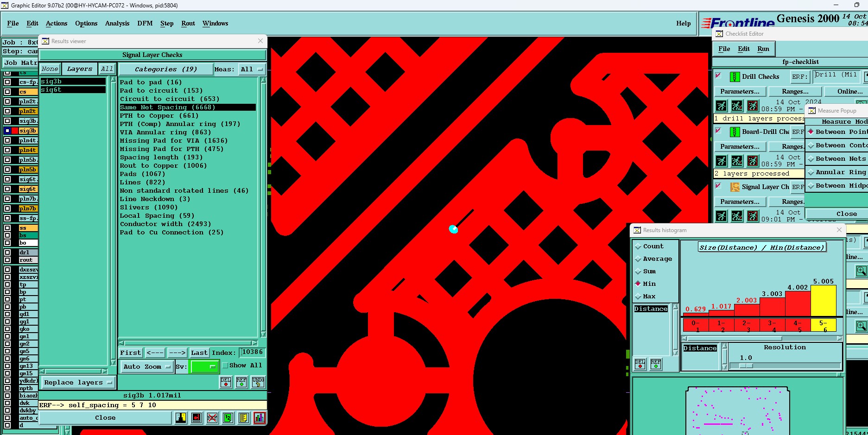Click the red 0-1 histogram range
Viewport: 868px width, 435px height.
696,326
